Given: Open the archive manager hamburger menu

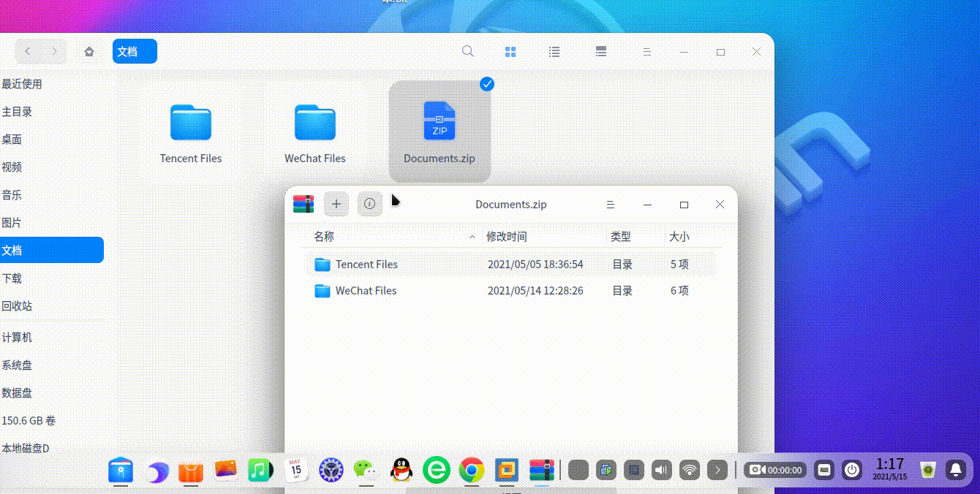Looking at the screenshot, I should pos(610,205).
